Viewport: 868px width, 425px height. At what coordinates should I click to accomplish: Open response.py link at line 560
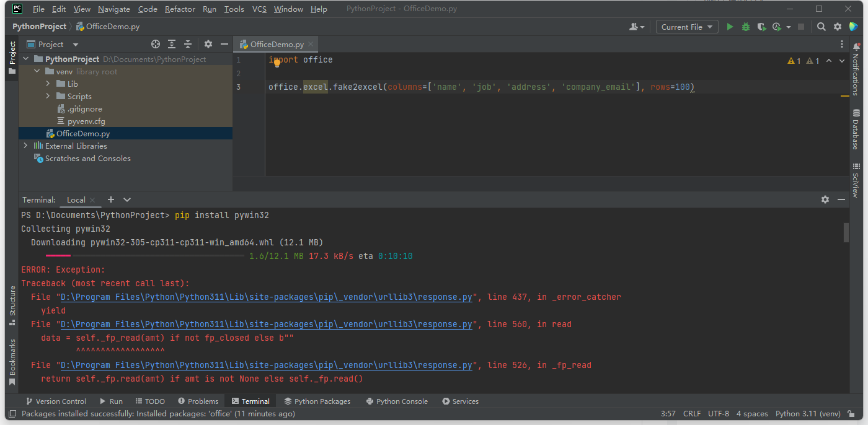[267, 324]
